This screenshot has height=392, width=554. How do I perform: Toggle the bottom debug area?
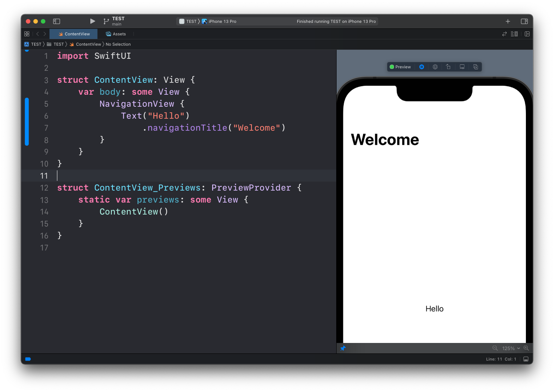(x=526, y=359)
